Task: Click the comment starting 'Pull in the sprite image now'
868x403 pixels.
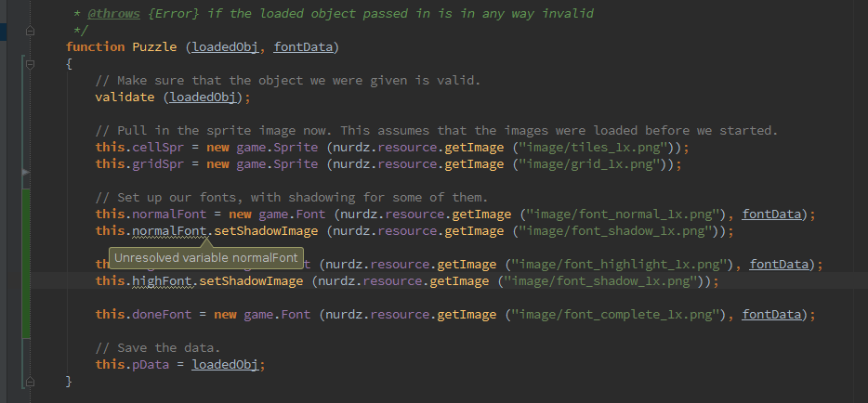Action: (x=437, y=131)
